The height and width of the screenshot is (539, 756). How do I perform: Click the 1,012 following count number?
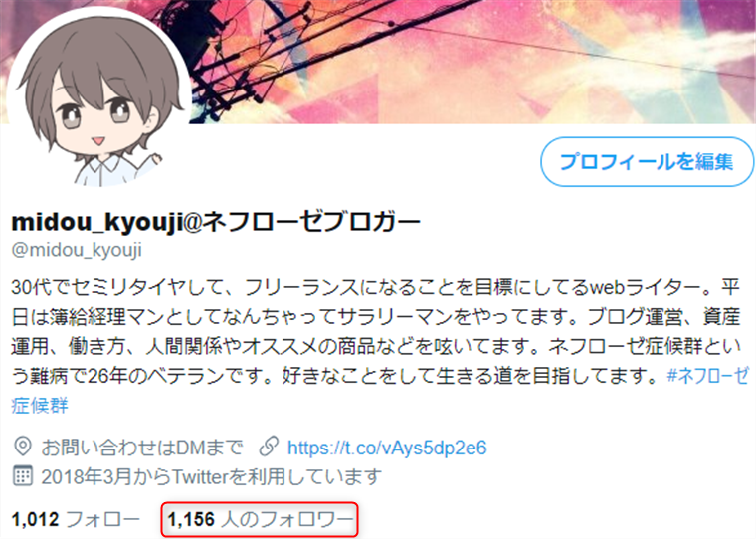pyautogui.click(x=35, y=520)
